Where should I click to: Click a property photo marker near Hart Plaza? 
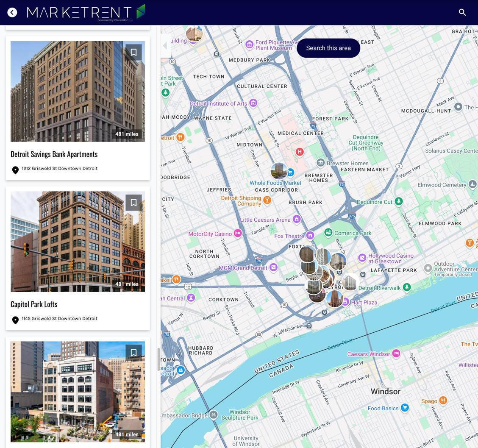pyautogui.click(x=334, y=299)
